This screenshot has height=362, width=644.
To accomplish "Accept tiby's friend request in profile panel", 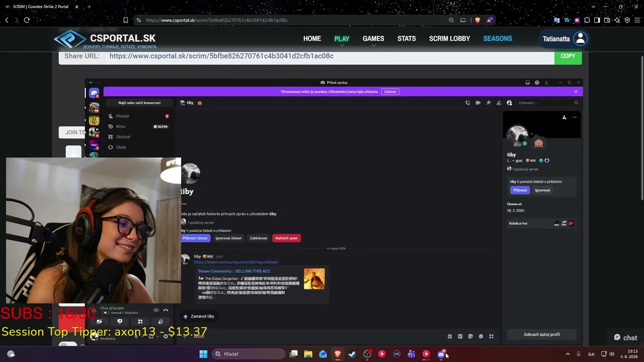I will click(x=520, y=190).
